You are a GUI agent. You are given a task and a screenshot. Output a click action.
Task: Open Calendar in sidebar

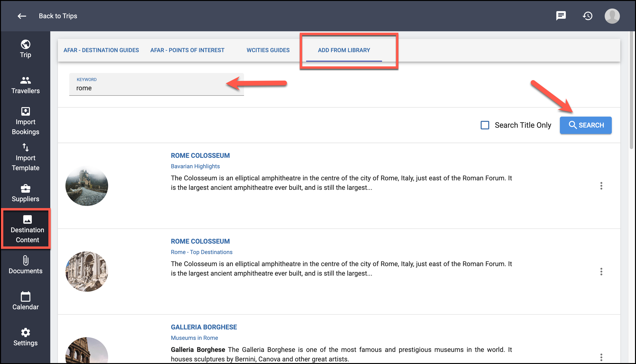tap(26, 301)
